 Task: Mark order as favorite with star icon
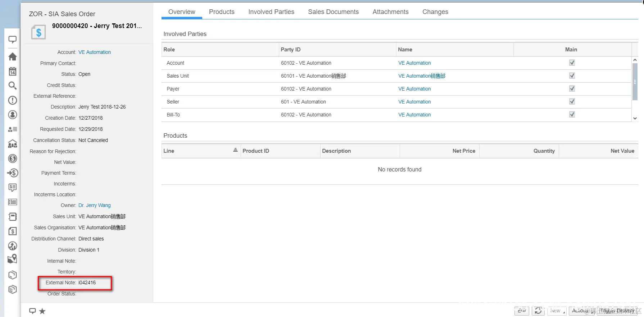(x=42, y=311)
